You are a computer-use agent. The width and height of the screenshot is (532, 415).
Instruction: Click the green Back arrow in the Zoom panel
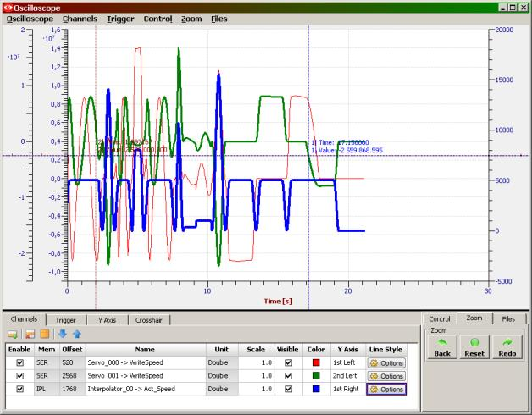point(442,342)
